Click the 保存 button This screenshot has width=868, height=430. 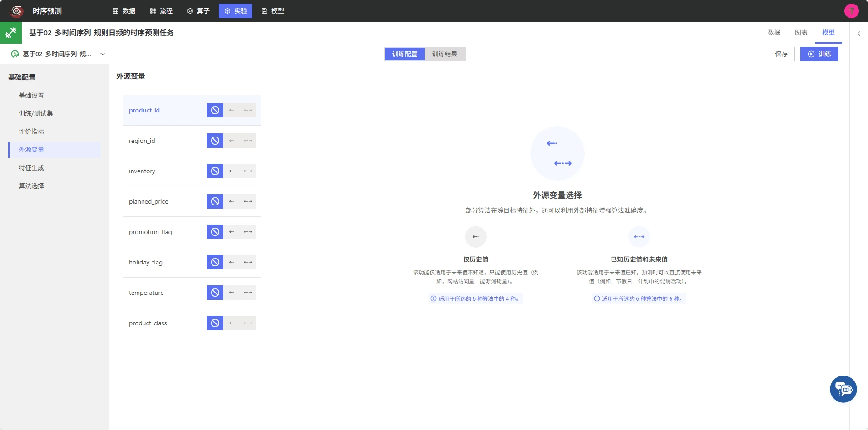pyautogui.click(x=781, y=54)
